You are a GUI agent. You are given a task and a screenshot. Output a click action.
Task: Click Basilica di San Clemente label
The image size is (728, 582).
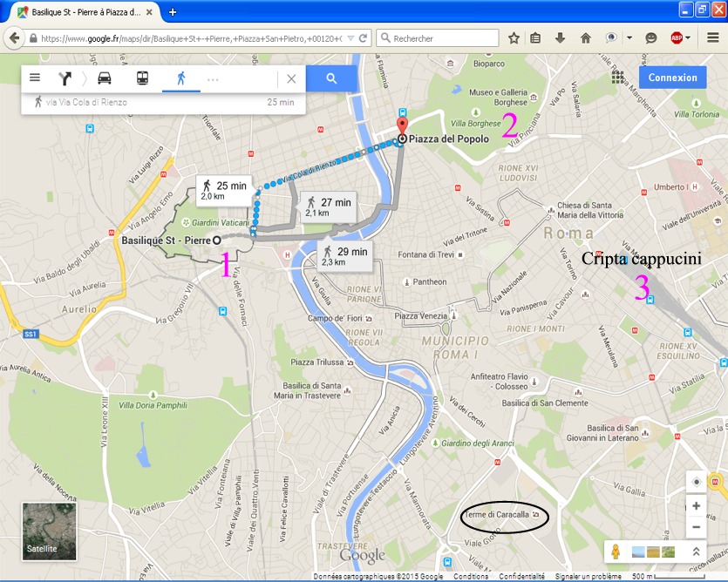pos(545,403)
